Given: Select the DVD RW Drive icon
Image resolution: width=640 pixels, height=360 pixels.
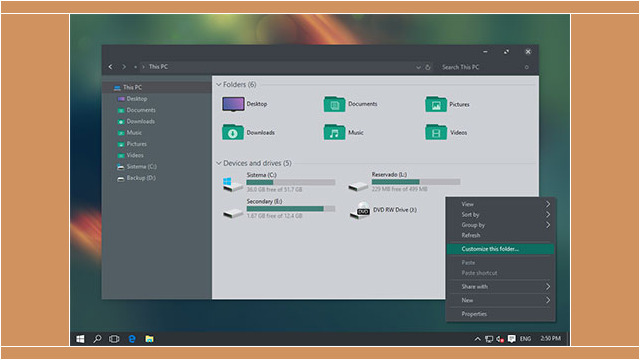Looking at the screenshot, I should (x=360, y=210).
